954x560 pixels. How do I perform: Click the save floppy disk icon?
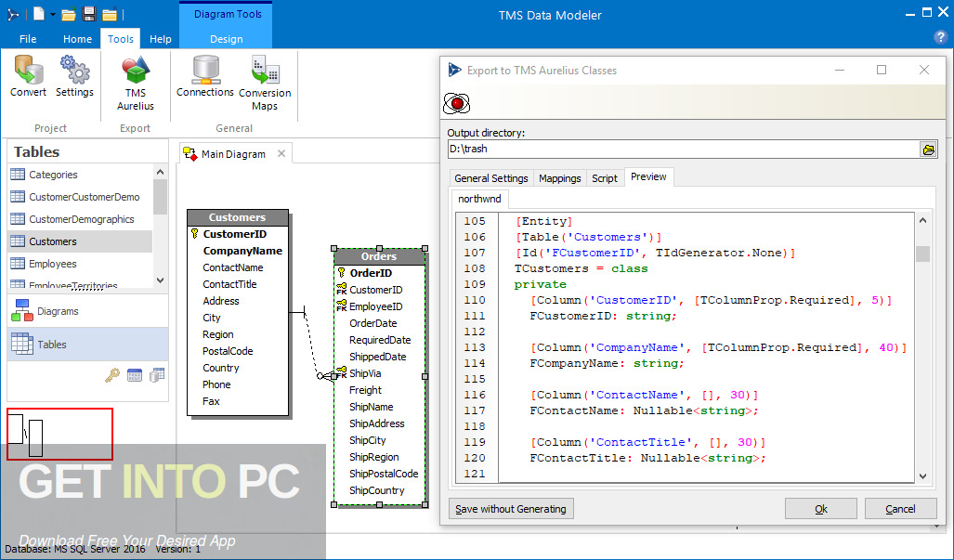click(x=89, y=13)
